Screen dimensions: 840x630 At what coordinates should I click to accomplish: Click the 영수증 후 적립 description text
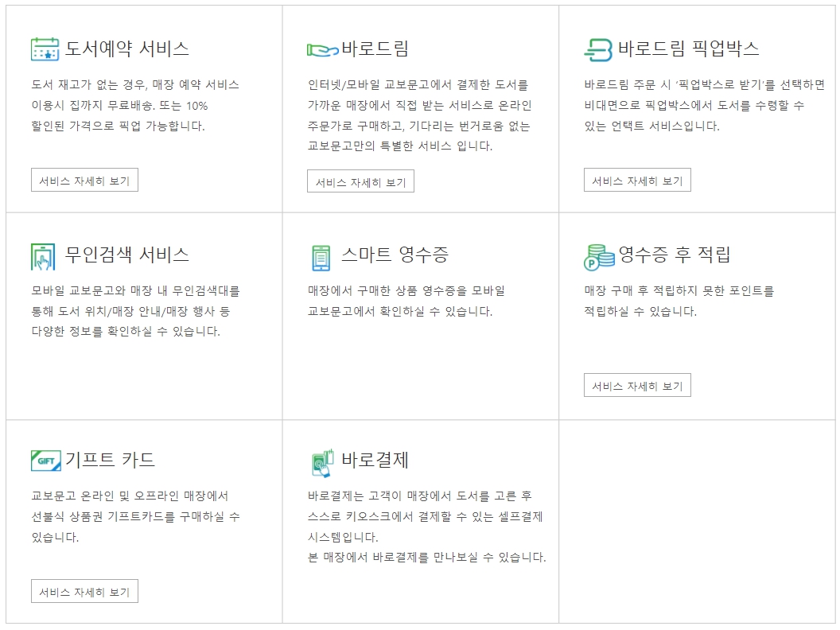pos(668,302)
